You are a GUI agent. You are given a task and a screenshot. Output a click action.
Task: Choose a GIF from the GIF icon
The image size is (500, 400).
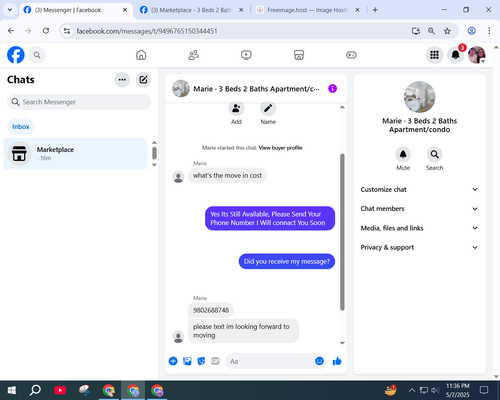coord(215,361)
